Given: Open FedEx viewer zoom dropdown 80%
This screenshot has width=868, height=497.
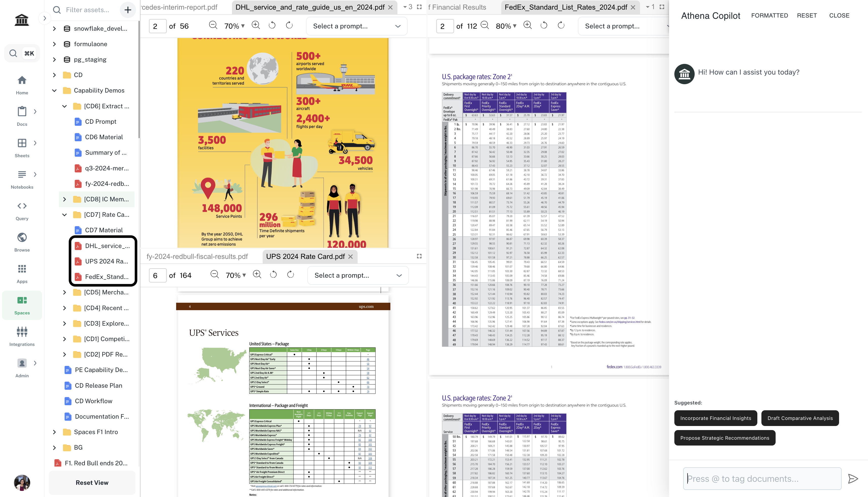Looking at the screenshot, I should tap(506, 26).
